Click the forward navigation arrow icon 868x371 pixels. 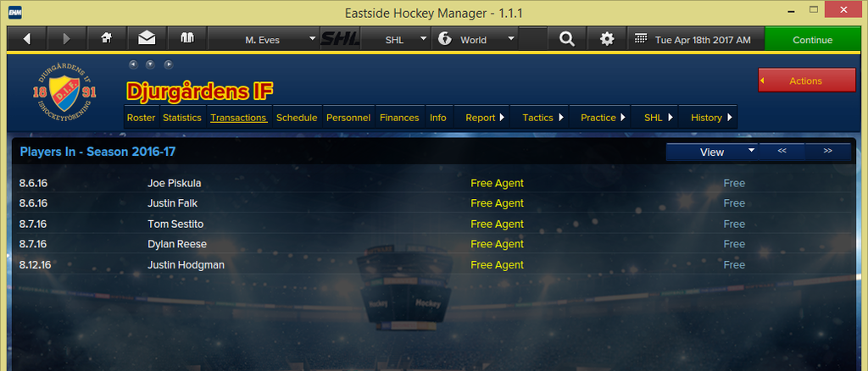click(66, 39)
